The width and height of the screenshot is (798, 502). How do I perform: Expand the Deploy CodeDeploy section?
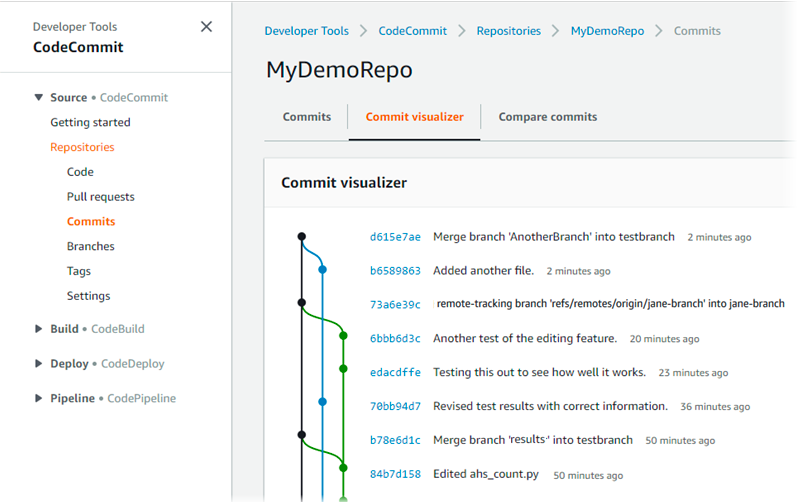point(38,364)
